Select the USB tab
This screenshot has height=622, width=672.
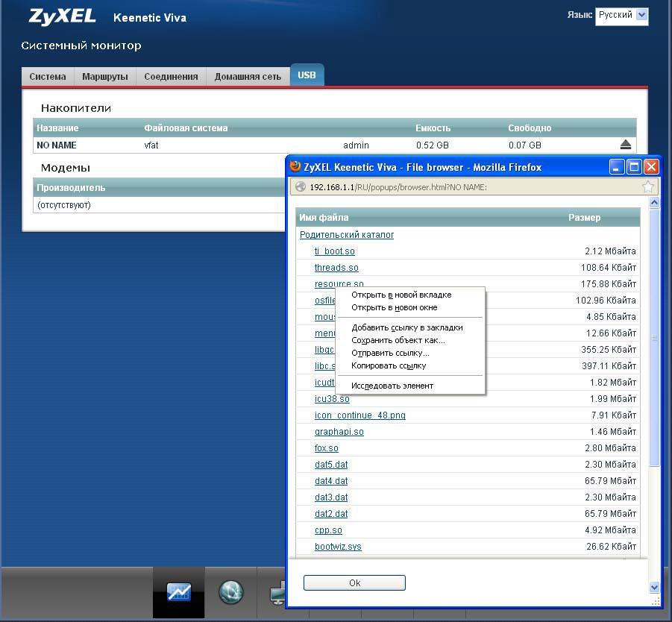click(307, 75)
